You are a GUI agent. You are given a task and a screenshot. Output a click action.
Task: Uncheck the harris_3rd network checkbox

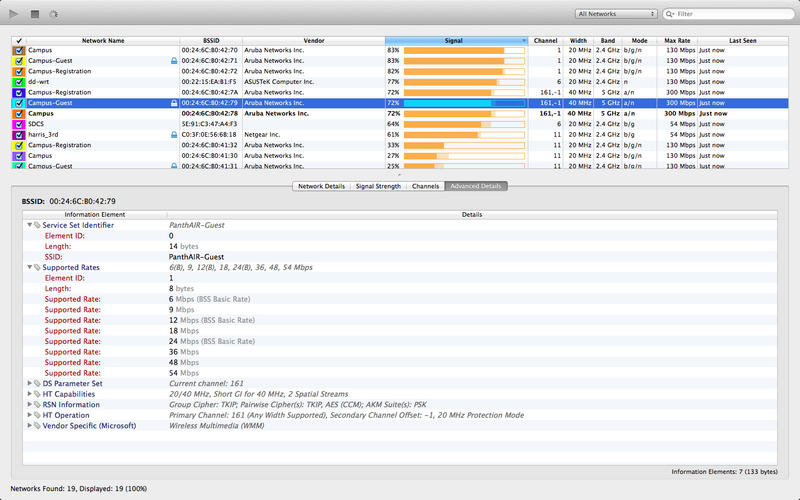tap(19, 135)
